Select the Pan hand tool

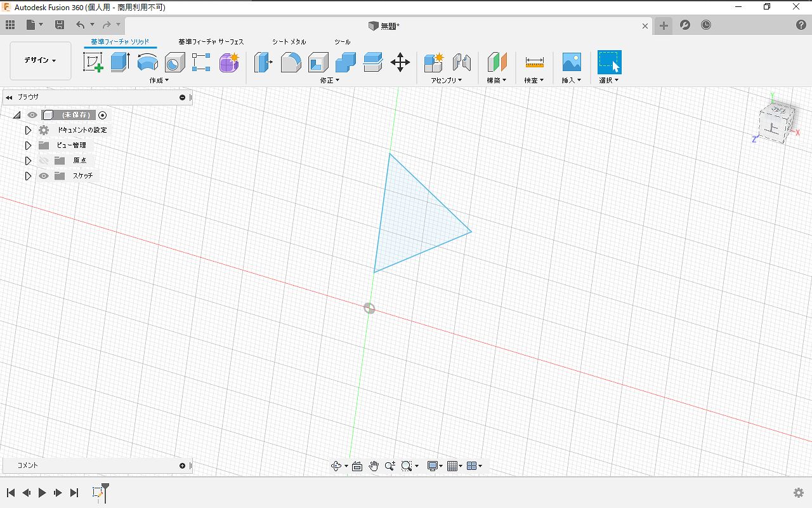point(374,466)
